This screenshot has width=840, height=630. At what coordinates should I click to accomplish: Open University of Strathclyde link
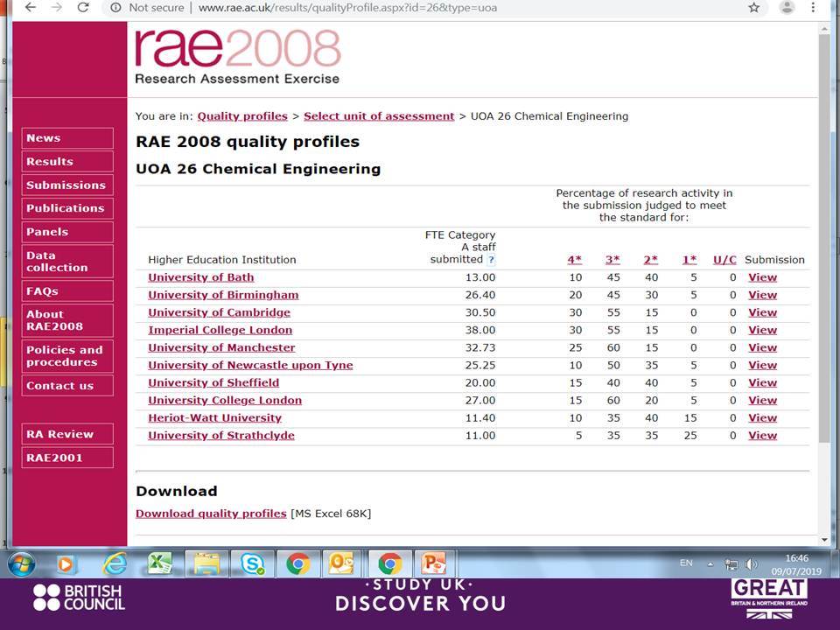pos(221,436)
